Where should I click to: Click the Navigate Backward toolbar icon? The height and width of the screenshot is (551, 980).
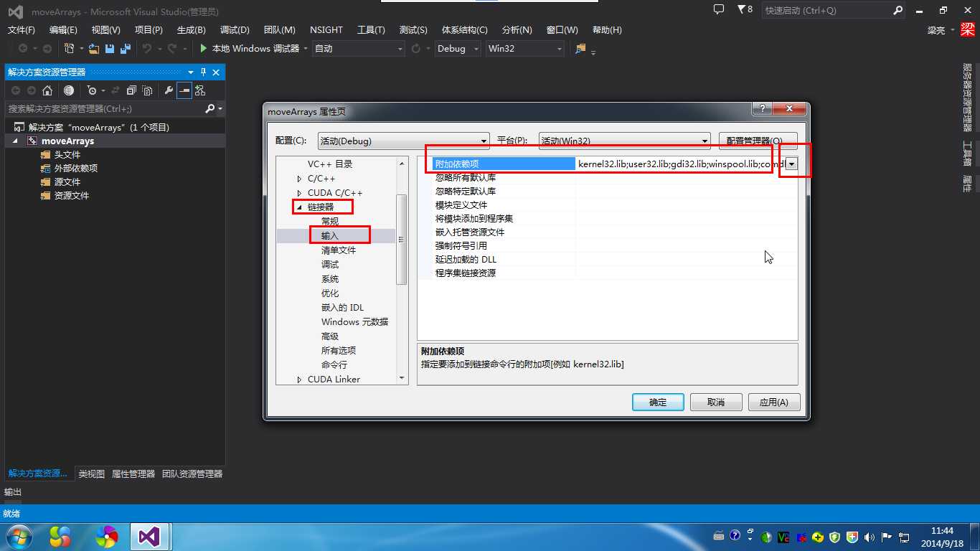[x=23, y=49]
